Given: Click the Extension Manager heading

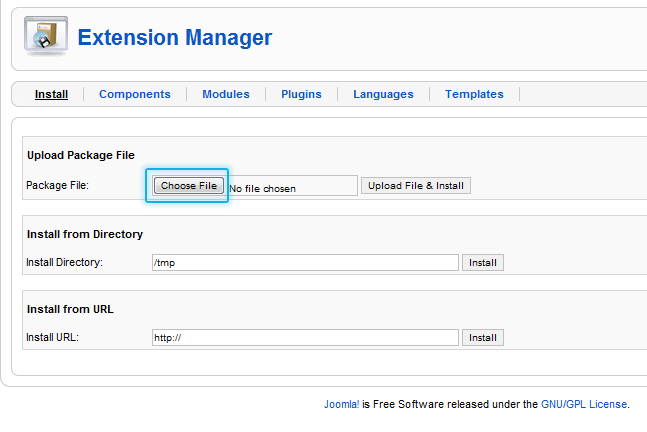Looking at the screenshot, I should pyautogui.click(x=175, y=38).
